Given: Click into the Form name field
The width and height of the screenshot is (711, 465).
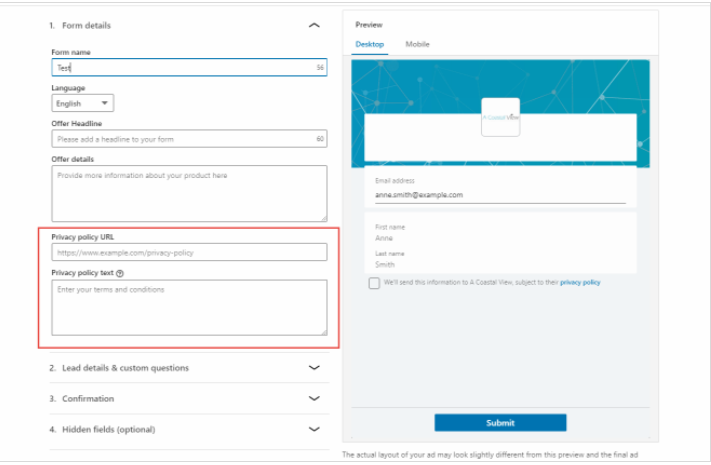Looking at the screenshot, I should (180, 68).
